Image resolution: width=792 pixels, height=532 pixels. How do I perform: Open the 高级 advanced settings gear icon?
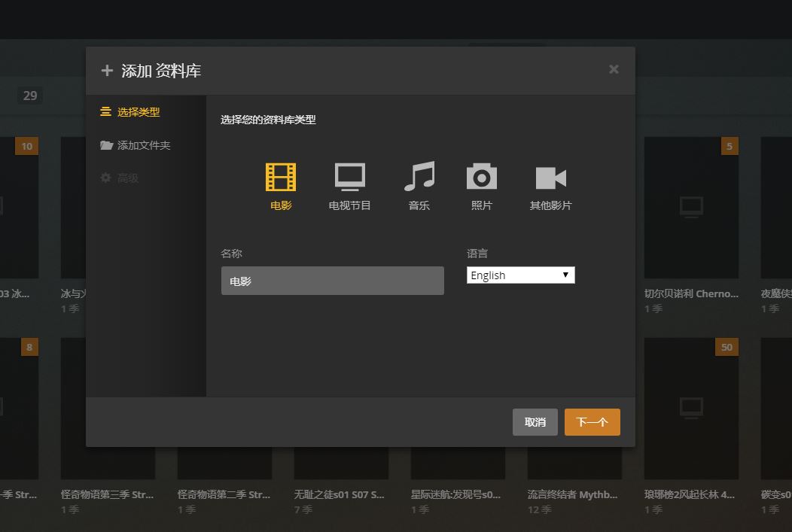click(x=106, y=178)
